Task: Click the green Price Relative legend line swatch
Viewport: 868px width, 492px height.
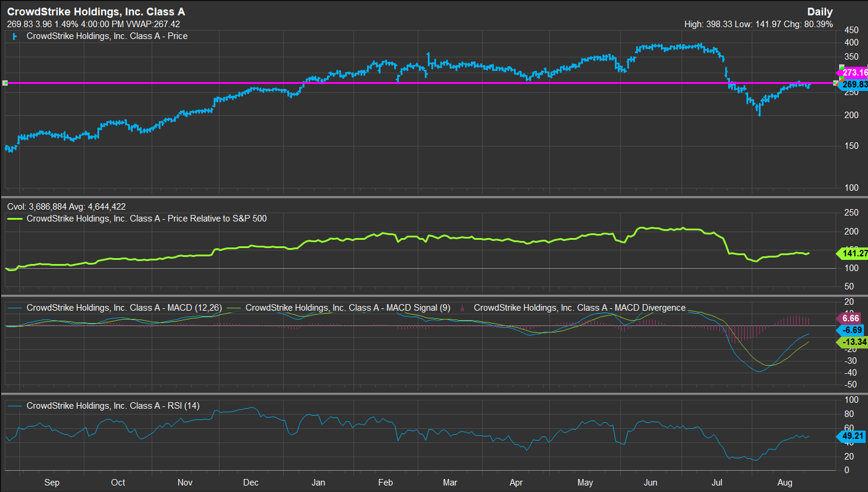Action: point(15,219)
